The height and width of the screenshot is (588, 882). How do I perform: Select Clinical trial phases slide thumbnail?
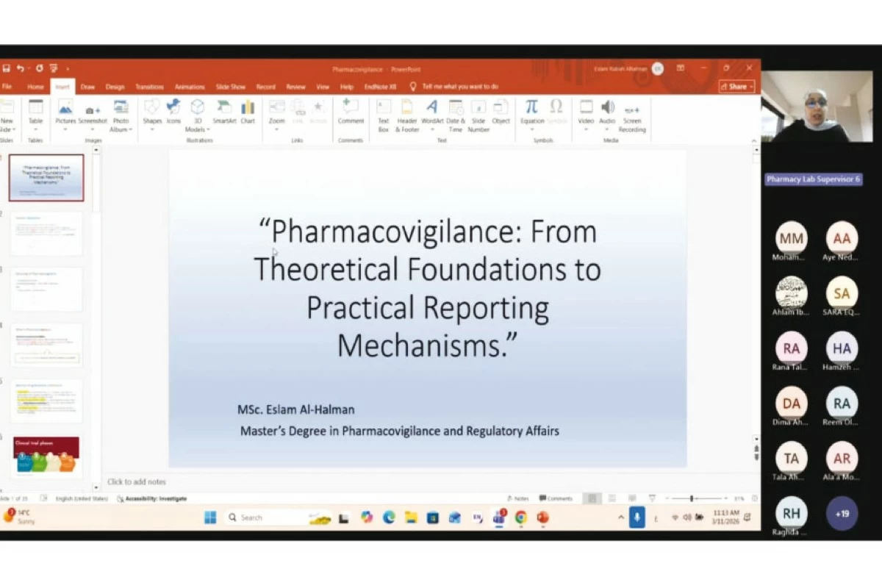tap(46, 457)
